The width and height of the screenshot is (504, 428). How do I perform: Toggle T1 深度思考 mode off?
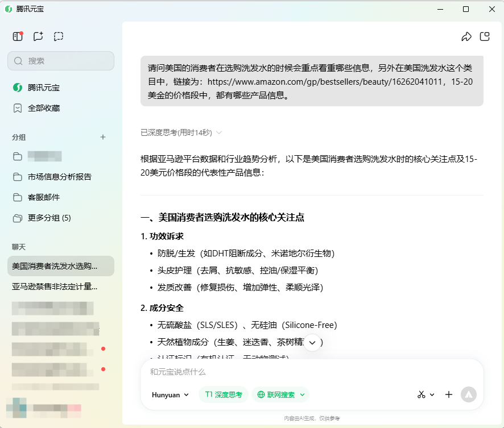[223, 394]
